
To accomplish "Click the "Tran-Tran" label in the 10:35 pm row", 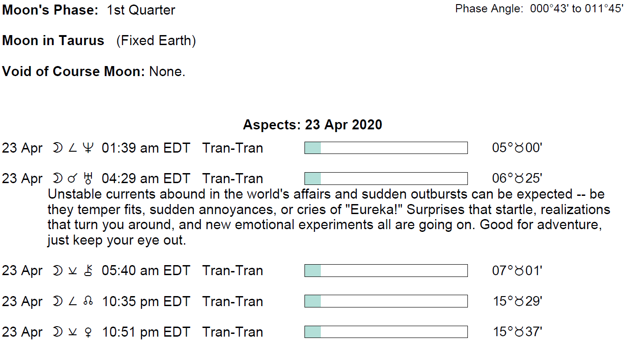I will tap(233, 302).
